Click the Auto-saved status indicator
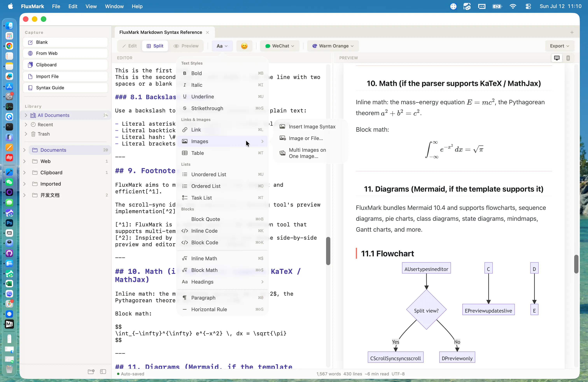 pos(130,374)
